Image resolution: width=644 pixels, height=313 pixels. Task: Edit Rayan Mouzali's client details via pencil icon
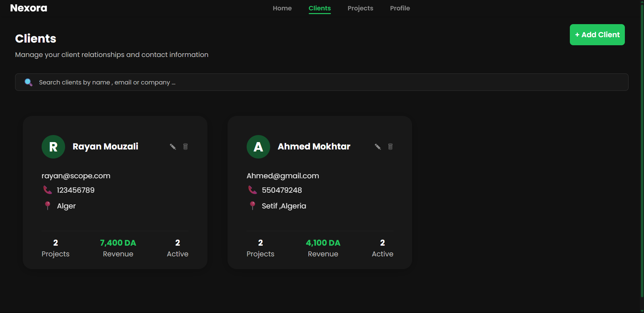tap(172, 146)
